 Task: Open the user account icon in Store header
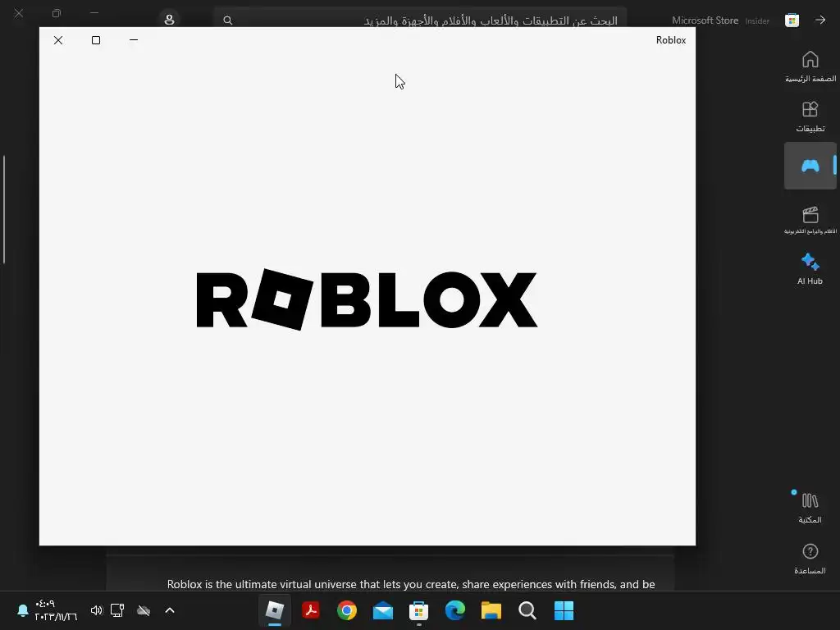(169, 20)
